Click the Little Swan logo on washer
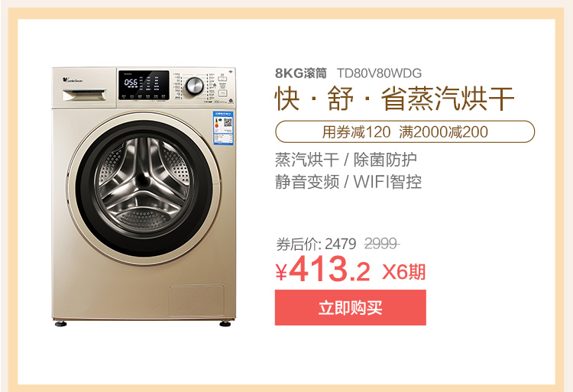573x392 pixels. [73, 79]
